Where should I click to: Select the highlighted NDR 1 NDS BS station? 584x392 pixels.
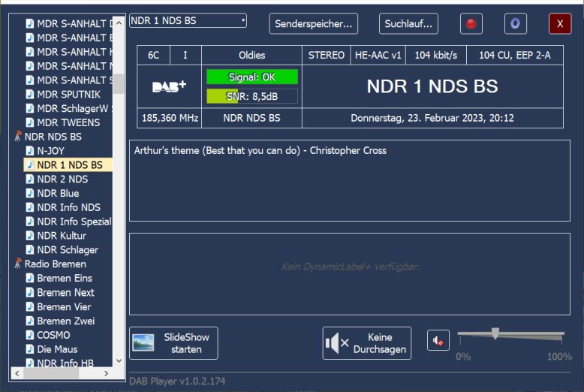click(69, 165)
